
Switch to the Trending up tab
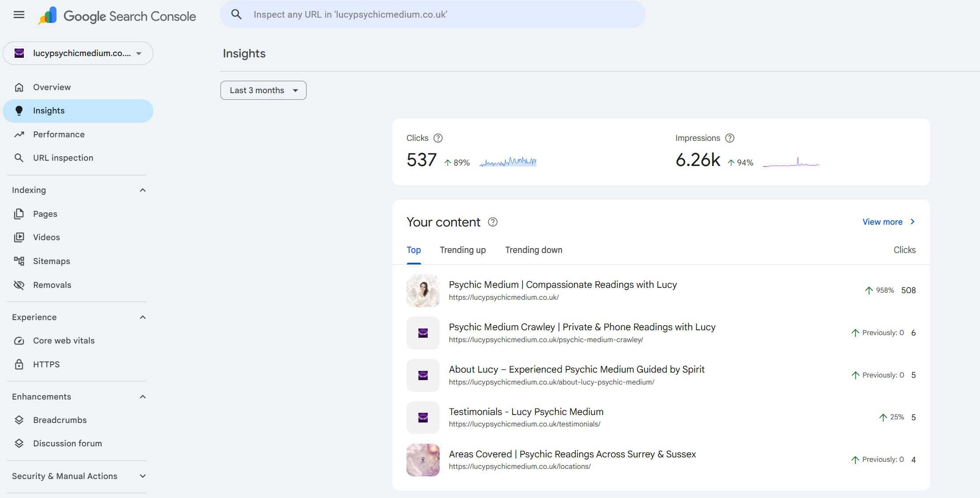463,250
